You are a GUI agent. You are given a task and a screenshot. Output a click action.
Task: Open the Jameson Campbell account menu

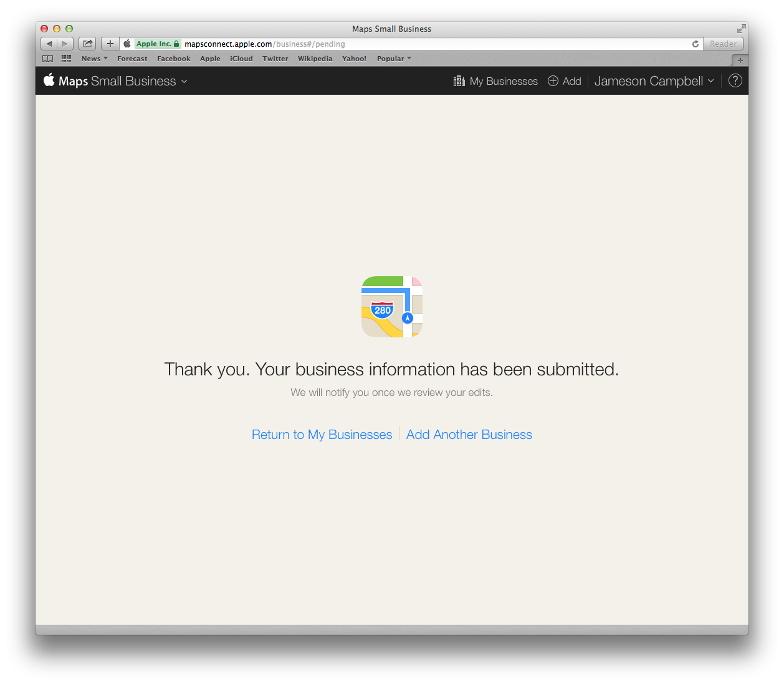tap(654, 81)
